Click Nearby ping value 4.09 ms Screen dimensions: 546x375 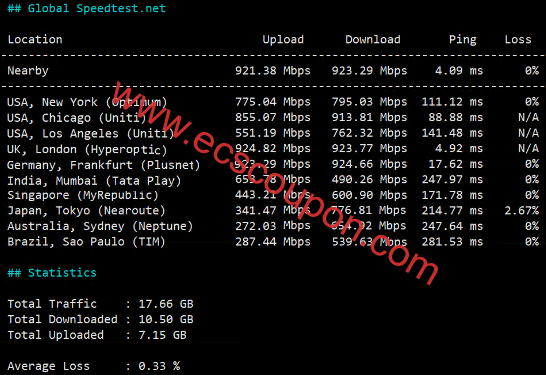(x=459, y=71)
